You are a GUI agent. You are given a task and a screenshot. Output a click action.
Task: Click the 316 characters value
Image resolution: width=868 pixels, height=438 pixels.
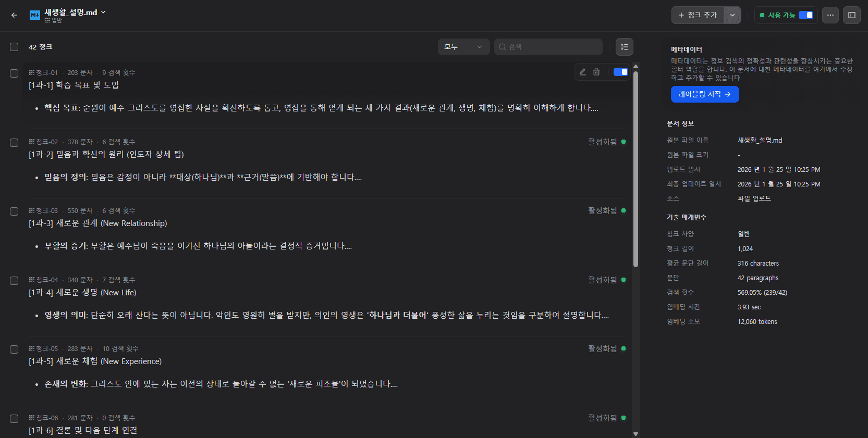(758, 264)
